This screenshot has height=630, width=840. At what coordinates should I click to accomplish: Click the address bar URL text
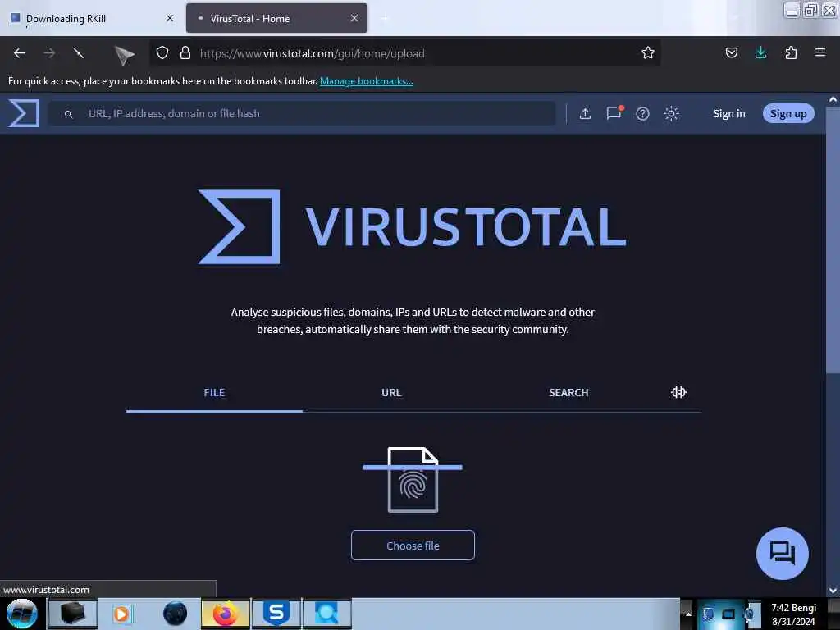tap(313, 53)
